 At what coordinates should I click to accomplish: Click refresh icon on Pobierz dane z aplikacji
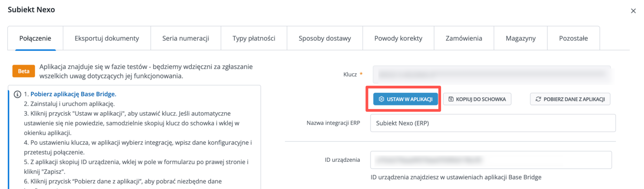click(538, 99)
